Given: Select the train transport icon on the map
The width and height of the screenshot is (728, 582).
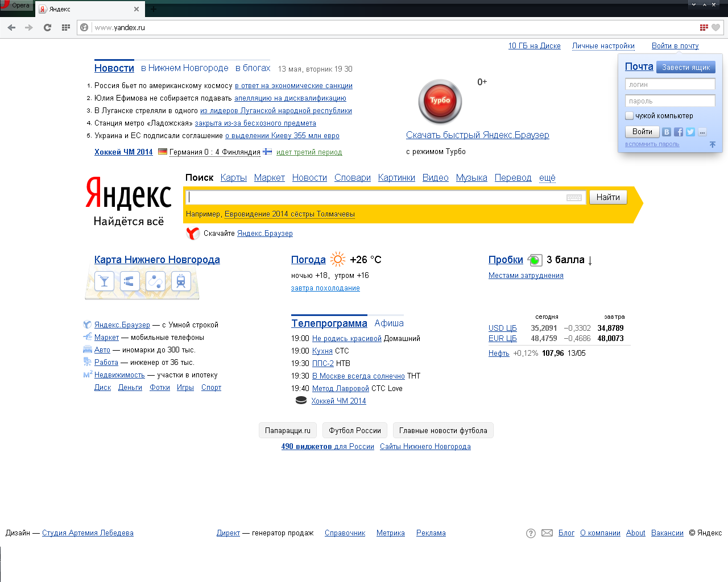Looking at the screenshot, I should [181, 281].
